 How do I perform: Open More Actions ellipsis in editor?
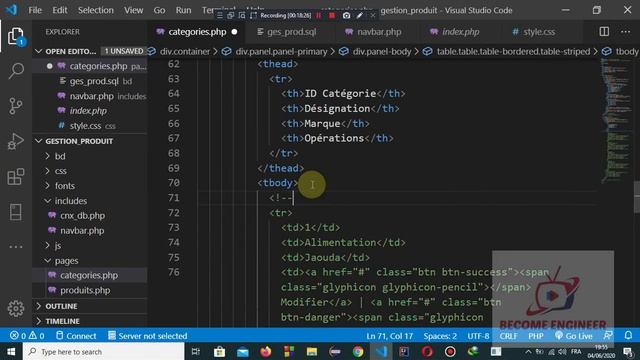625,31
